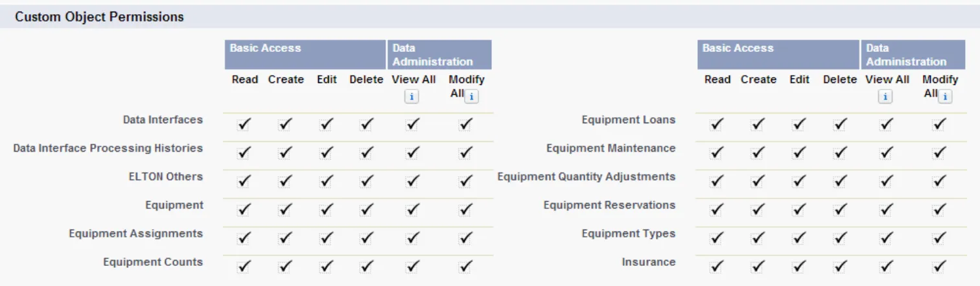Toggle Edit checkmark for Equipment Types

800,239
